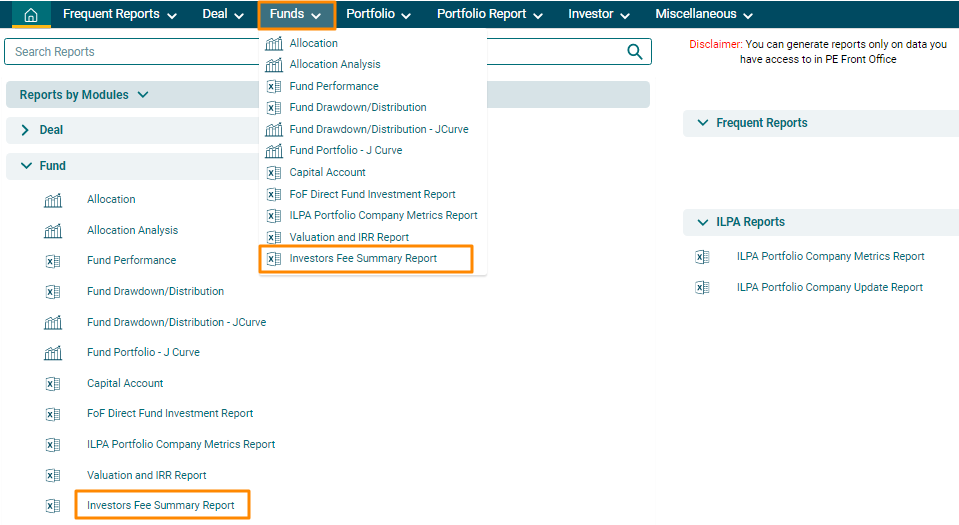The height and width of the screenshot is (525, 959).
Task: Click Excel icon beside Valuation and IRR Report in left list
Action: [53, 476]
